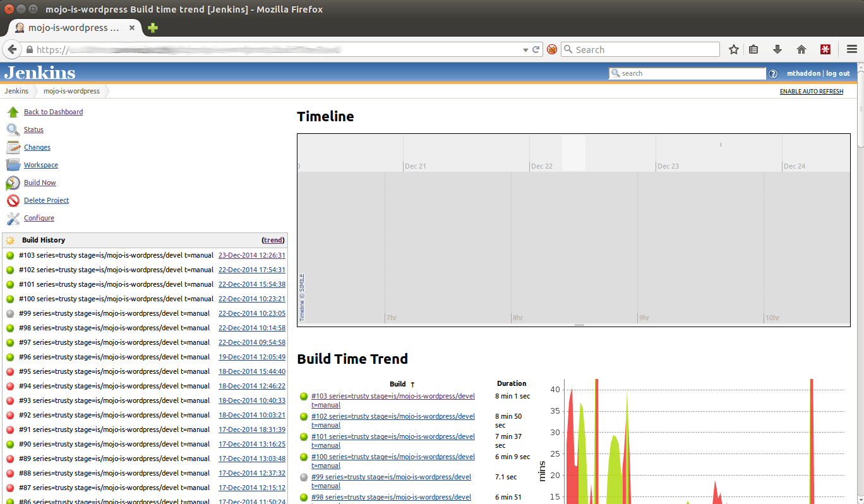Screen dimensions: 864x504
Task: Reload the page with the refresh icon
Action: (536, 49)
